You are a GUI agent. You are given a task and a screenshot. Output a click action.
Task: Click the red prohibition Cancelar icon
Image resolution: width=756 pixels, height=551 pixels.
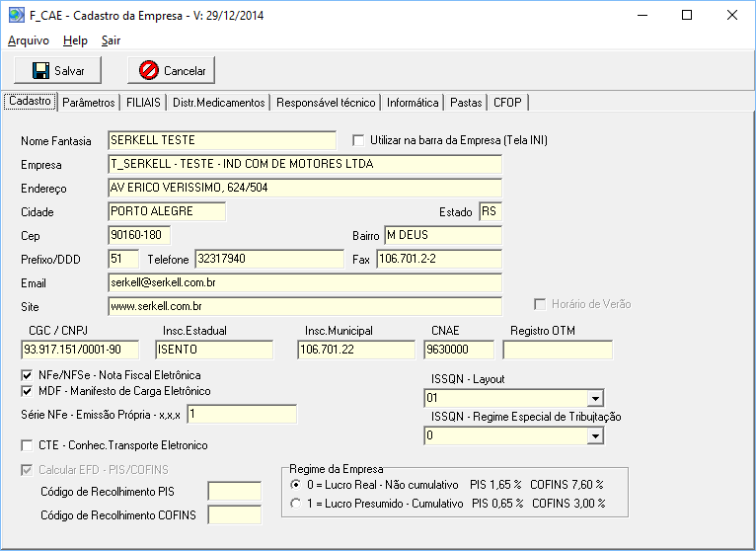(149, 70)
